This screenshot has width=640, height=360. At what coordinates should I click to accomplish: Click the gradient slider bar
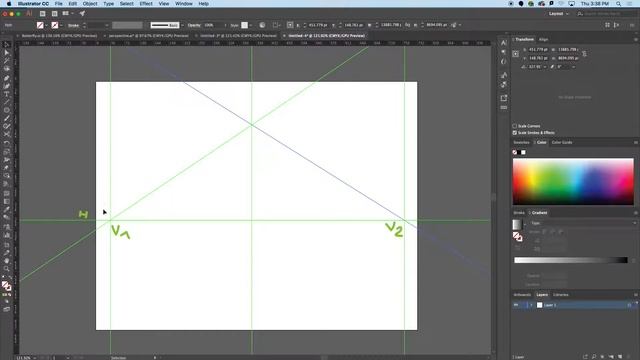tap(571, 260)
